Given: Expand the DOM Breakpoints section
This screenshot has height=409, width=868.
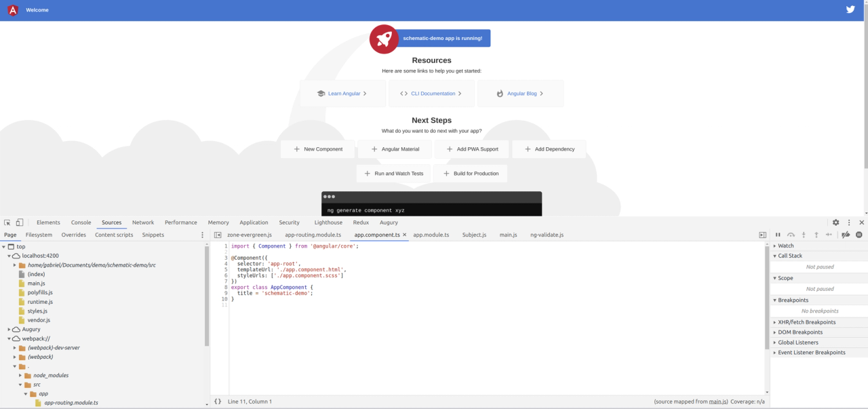Looking at the screenshot, I should (x=818, y=332).
